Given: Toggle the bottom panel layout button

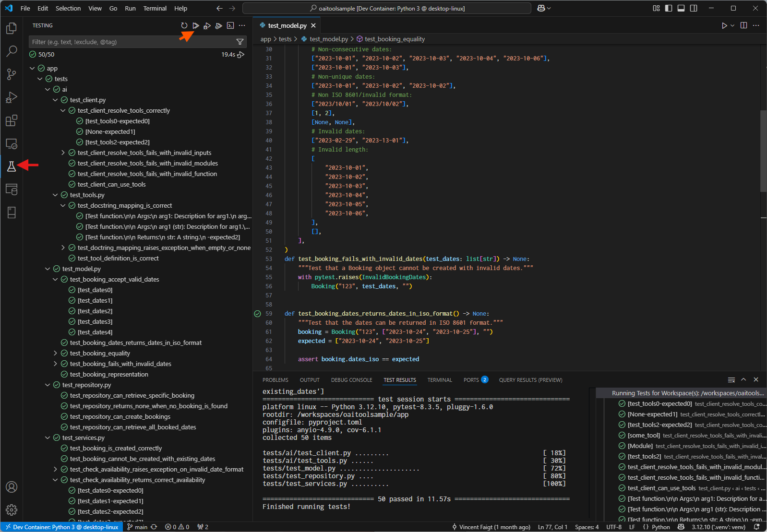Looking at the screenshot, I should point(681,8).
